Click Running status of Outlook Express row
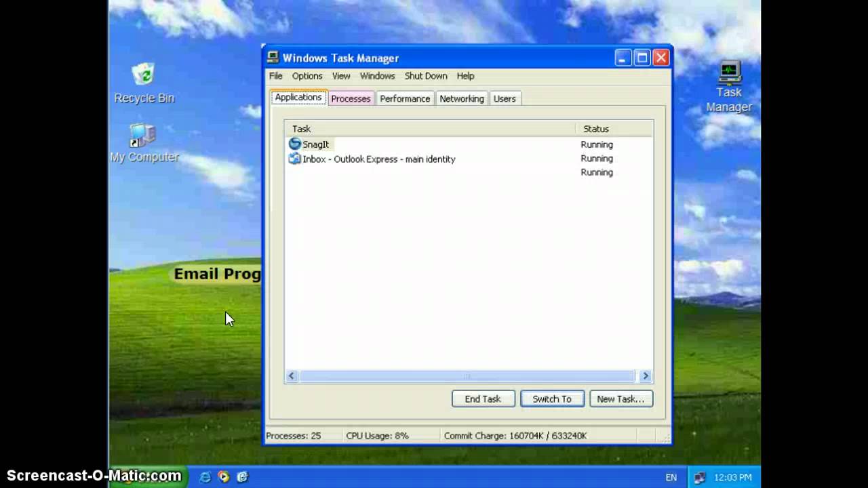The image size is (868, 488). coord(597,159)
